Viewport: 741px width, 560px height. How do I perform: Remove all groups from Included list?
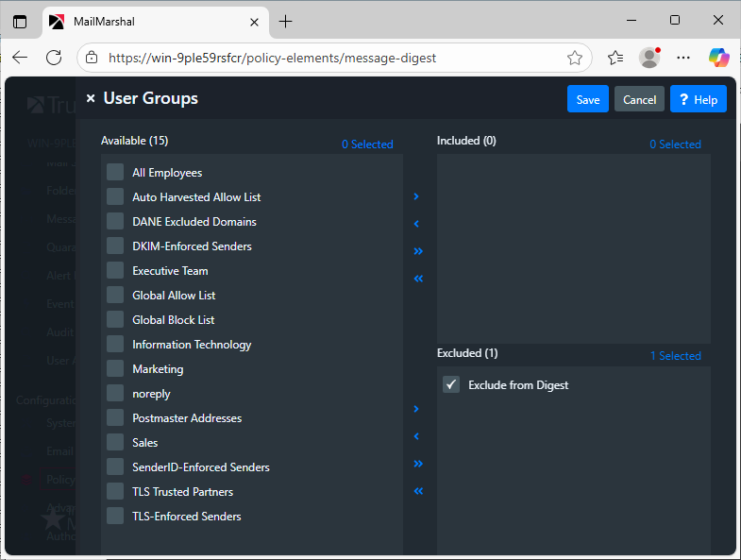coord(418,279)
